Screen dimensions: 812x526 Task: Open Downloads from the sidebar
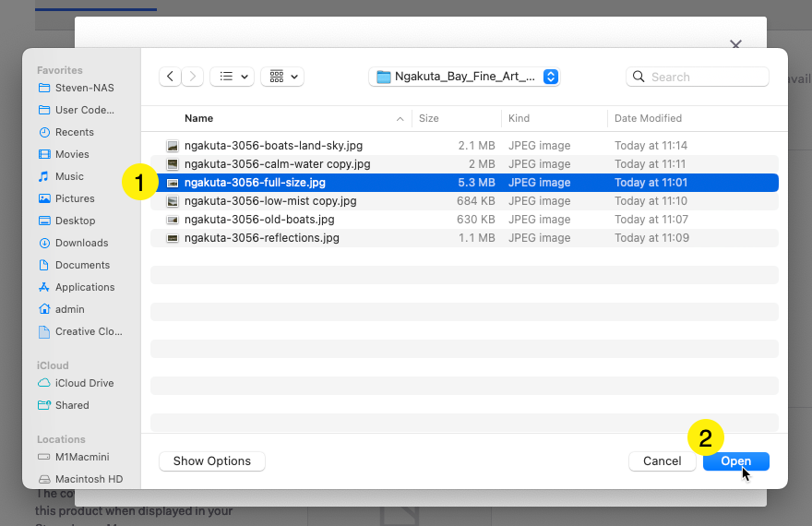81,243
